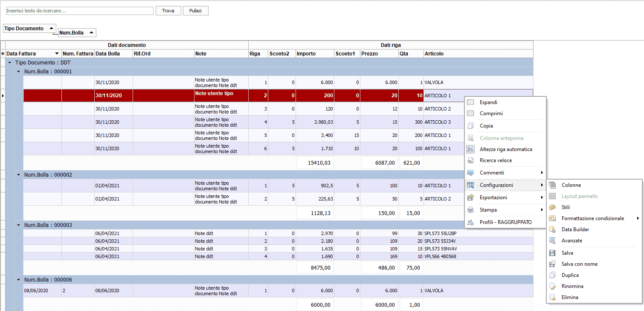Select Colonne in Configurazioni submenu
Viewport: 644px width, 311px height.
click(594, 185)
